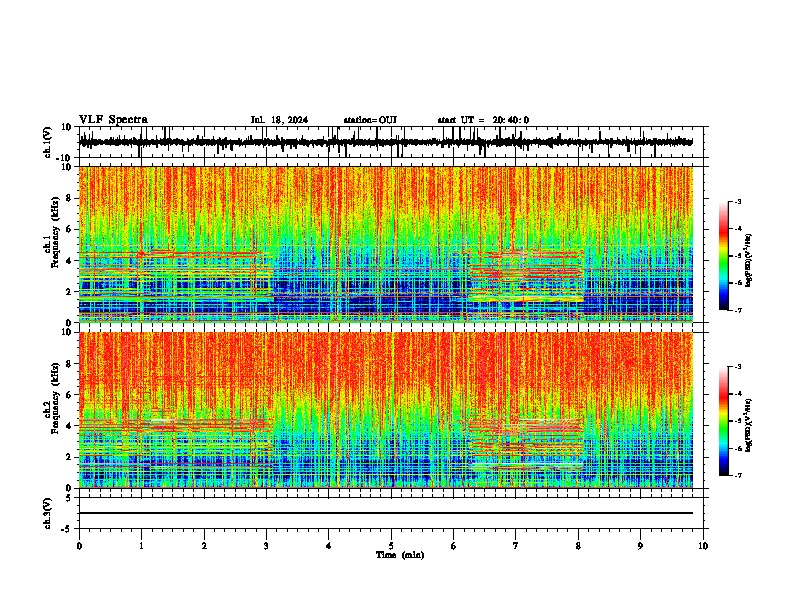The image size is (792, 612).
Task: Click the ch.3(V) axis label
Action: click(48, 513)
